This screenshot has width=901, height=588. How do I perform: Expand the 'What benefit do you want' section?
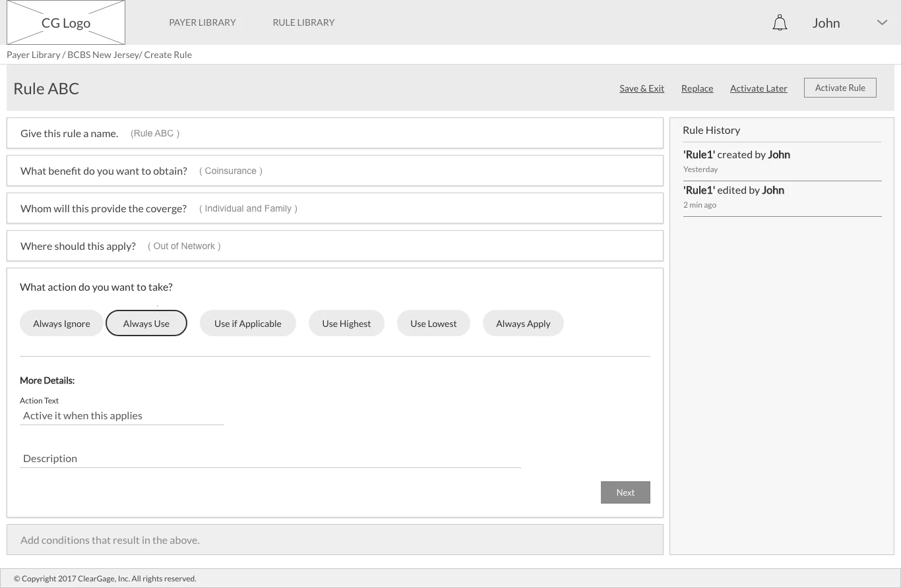click(x=335, y=171)
